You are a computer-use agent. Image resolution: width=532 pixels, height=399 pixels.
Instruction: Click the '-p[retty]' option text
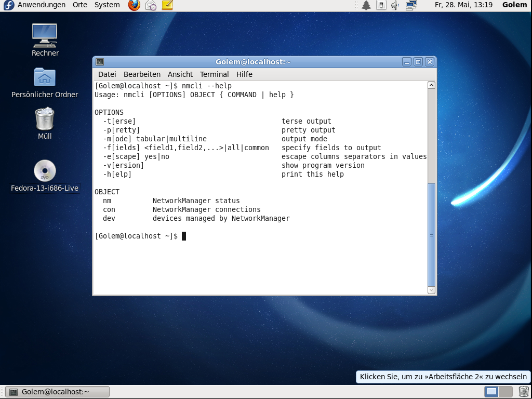121,130
